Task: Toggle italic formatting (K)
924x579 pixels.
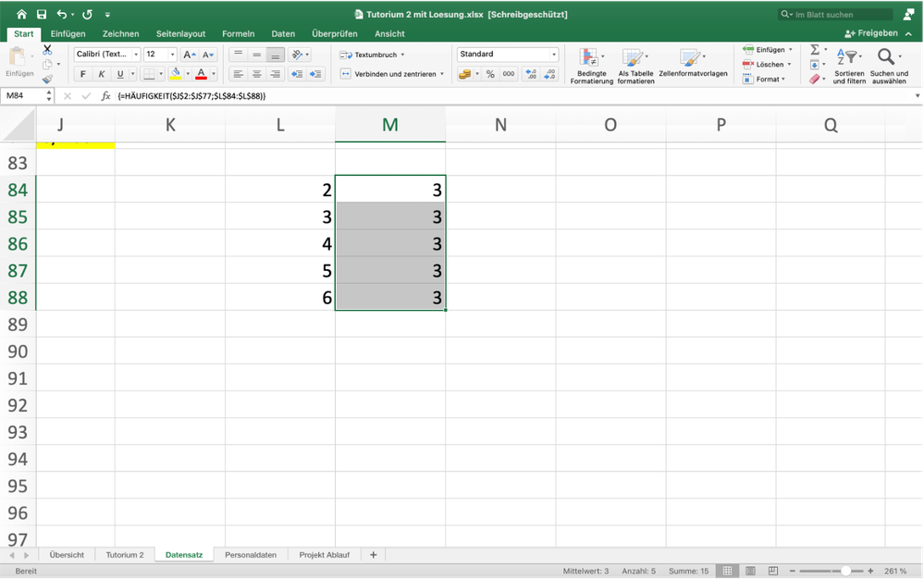Action: (102, 74)
